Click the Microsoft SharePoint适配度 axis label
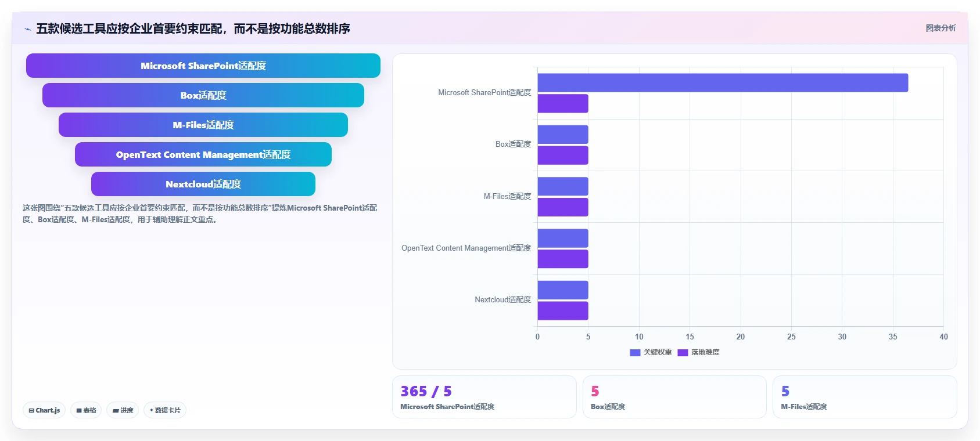Viewport: 980px width, 441px height. pyautogui.click(x=484, y=92)
